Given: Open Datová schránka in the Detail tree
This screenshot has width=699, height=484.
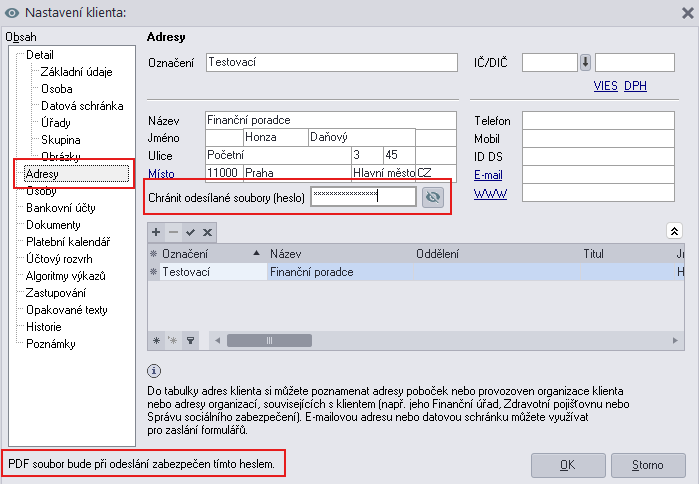Looking at the screenshot, I should [x=82, y=105].
